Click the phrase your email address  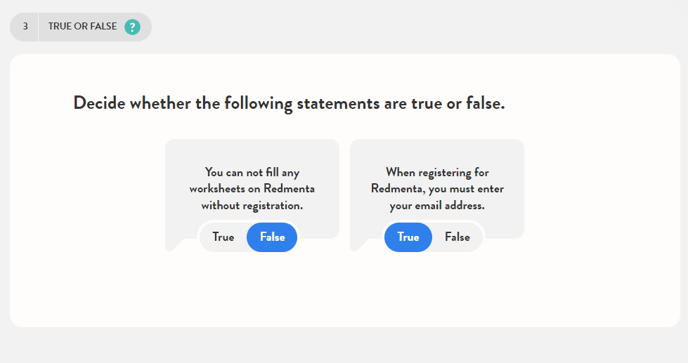pos(437,205)
